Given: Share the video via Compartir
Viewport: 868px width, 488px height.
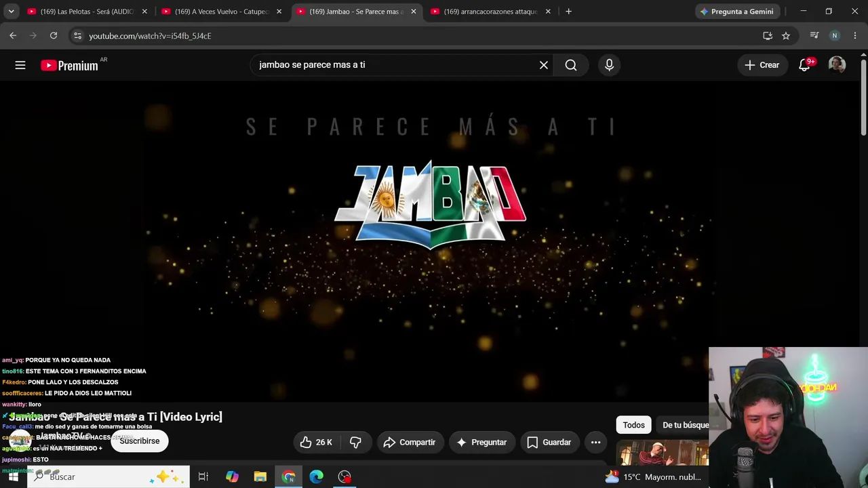Looking at the screenshot, I should pos(410,443).
